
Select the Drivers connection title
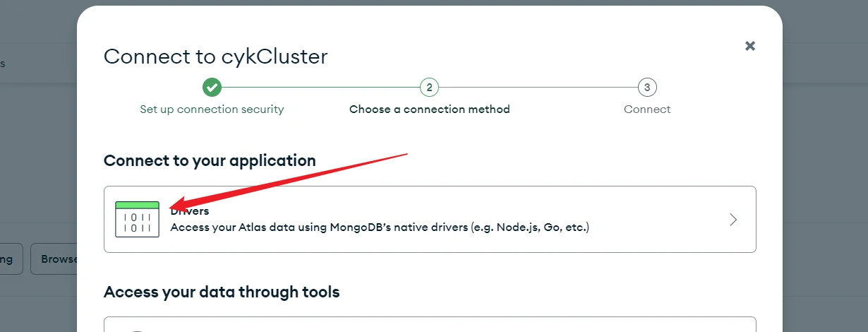(x=191, y=211)
